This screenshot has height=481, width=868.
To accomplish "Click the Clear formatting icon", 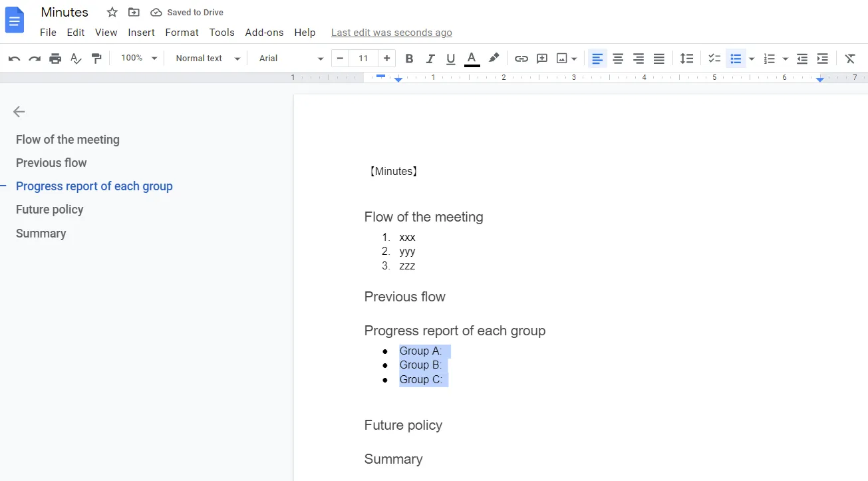I will point(850,59).
